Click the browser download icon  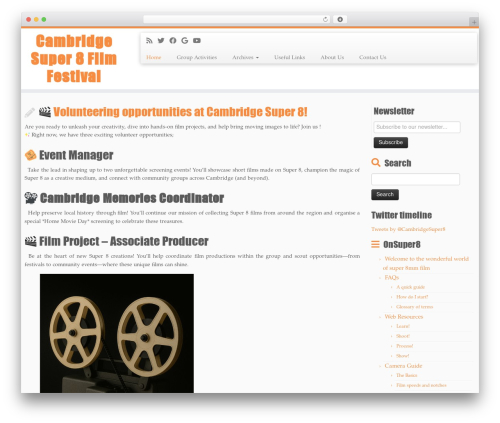340,19
